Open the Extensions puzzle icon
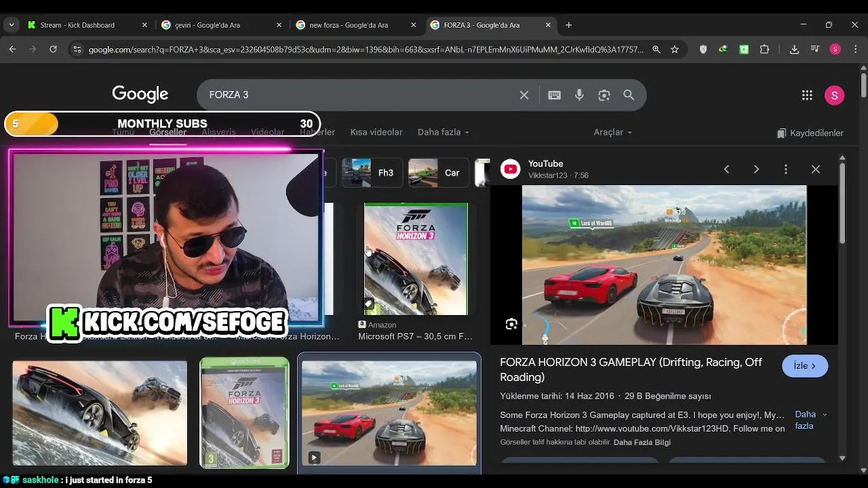The image size is (868, 488). click(764, 49)
